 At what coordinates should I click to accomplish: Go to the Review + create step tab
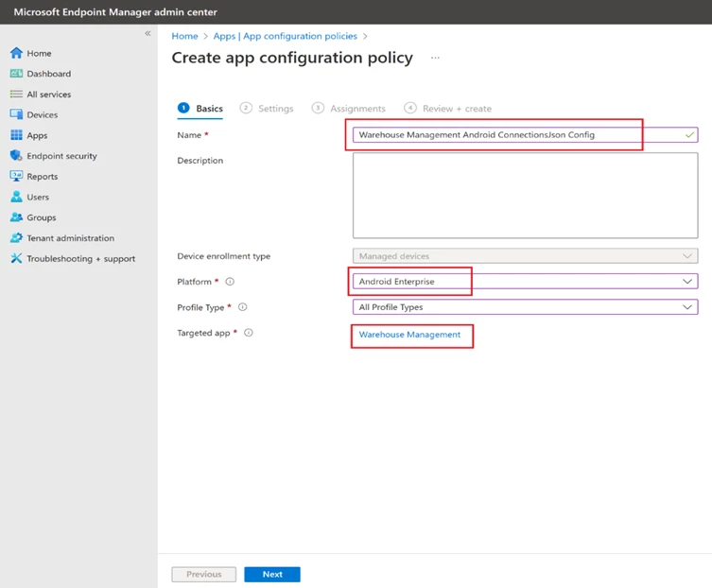[x=448, y=109]
